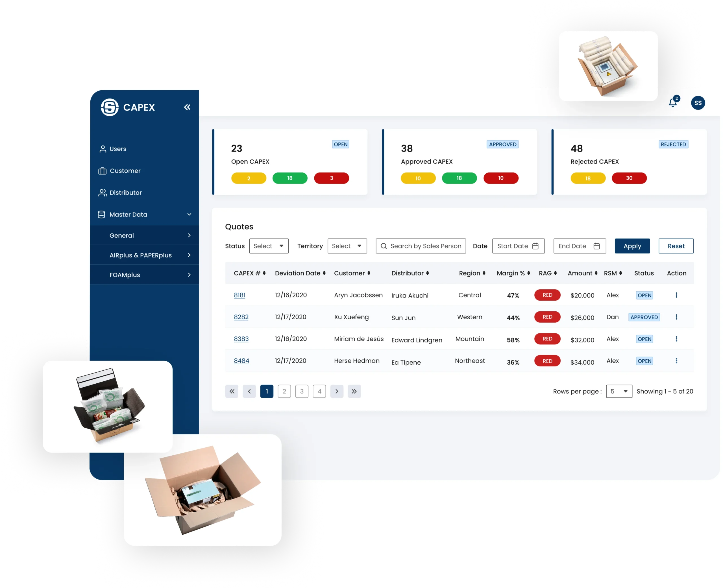This screenshot has width=723, height=588.
Task: Toggle collapse sidebar with chevron icon
Action: pyautogui.click(x=187, y=107)
